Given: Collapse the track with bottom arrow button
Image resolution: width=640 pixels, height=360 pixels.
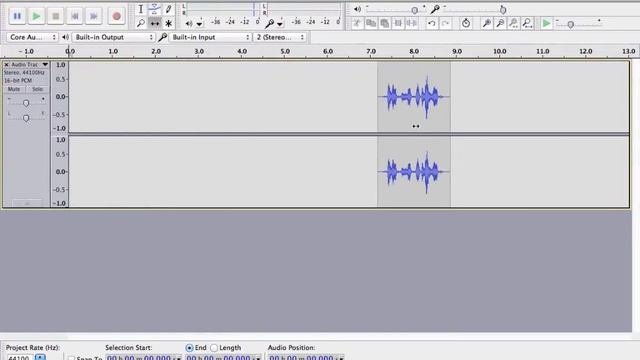Looking at the screenshot, I should (x=27, y=203).
